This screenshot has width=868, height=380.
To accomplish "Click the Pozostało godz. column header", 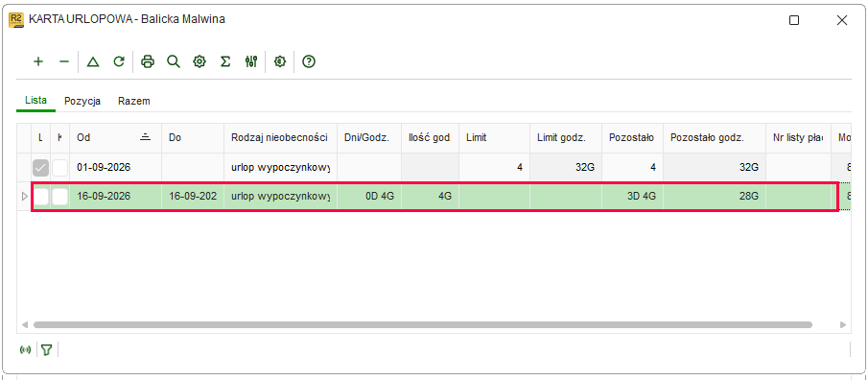I will (715, 138).
